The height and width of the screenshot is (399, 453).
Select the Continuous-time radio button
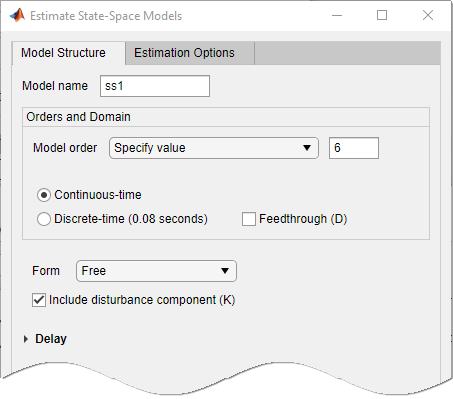point(44,195)
